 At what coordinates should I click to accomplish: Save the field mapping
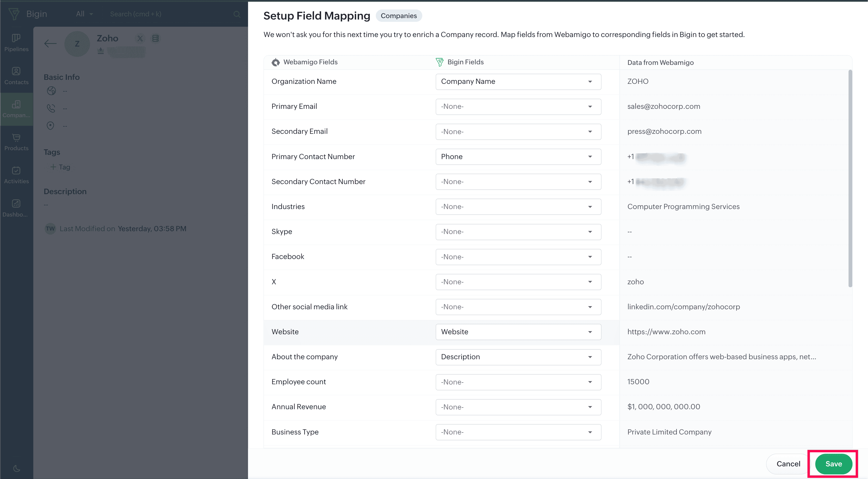click(833, 464)
